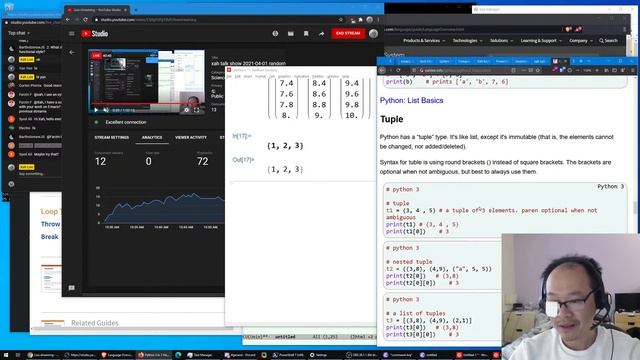Click the Chrome back arrow in Studio window
Screen dimensions: 640x360
point(68,20)
